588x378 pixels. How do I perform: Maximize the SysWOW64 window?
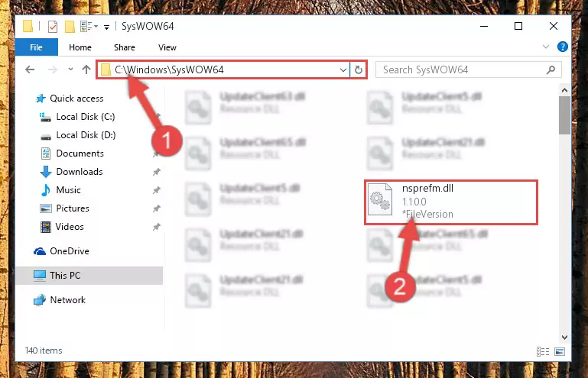518,26
